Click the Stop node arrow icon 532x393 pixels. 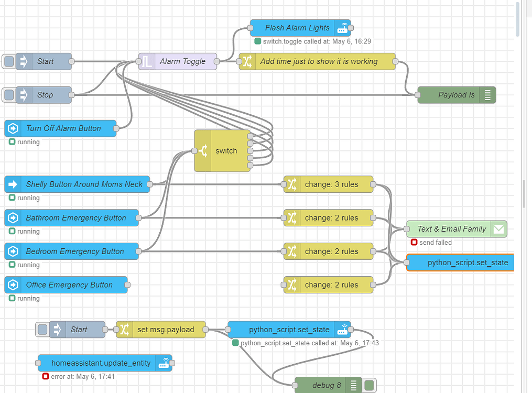coord(24,95)
